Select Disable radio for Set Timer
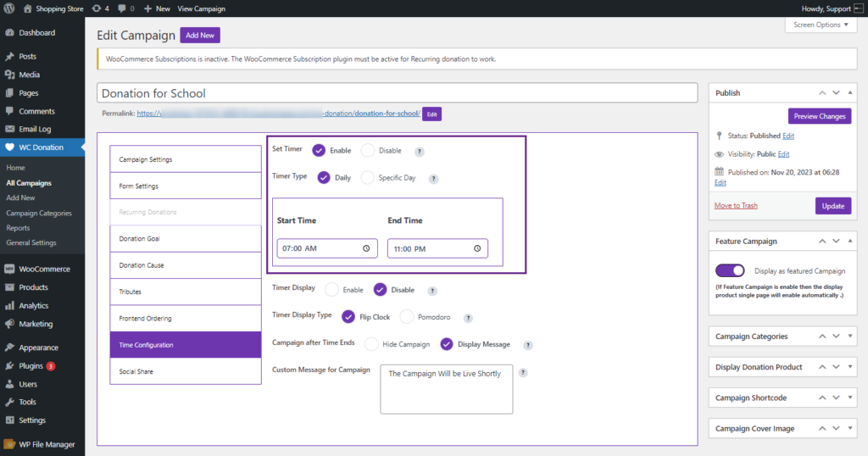This screenshot has height=456, width=868. (368, 151)
